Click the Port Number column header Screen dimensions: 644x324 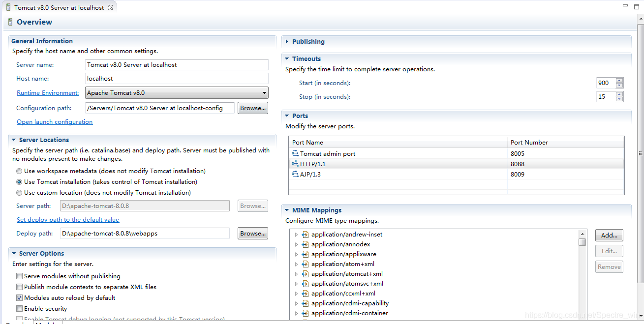[566, 142]
